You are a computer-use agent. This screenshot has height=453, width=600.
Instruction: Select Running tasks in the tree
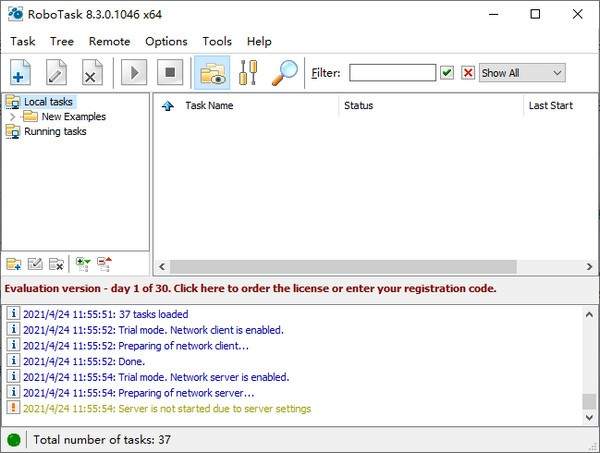(54, 132)
